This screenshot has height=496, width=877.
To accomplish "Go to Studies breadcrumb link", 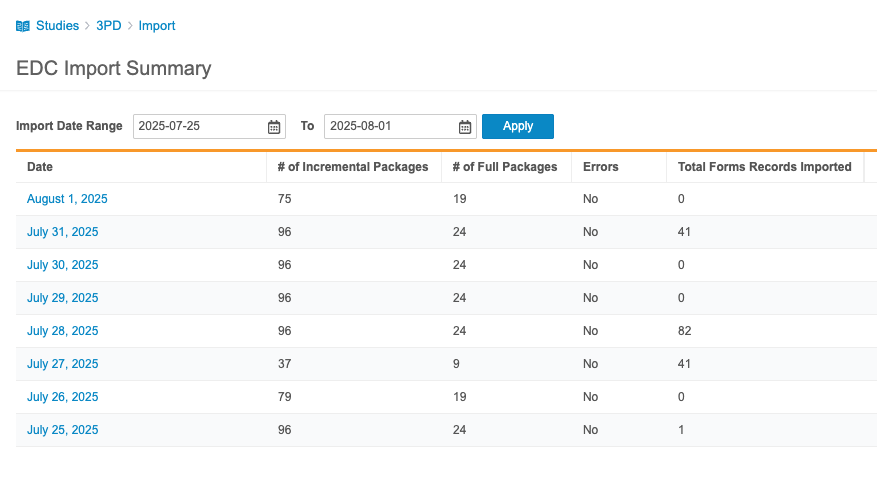I will pyautogui.click(x=57, y=26).
